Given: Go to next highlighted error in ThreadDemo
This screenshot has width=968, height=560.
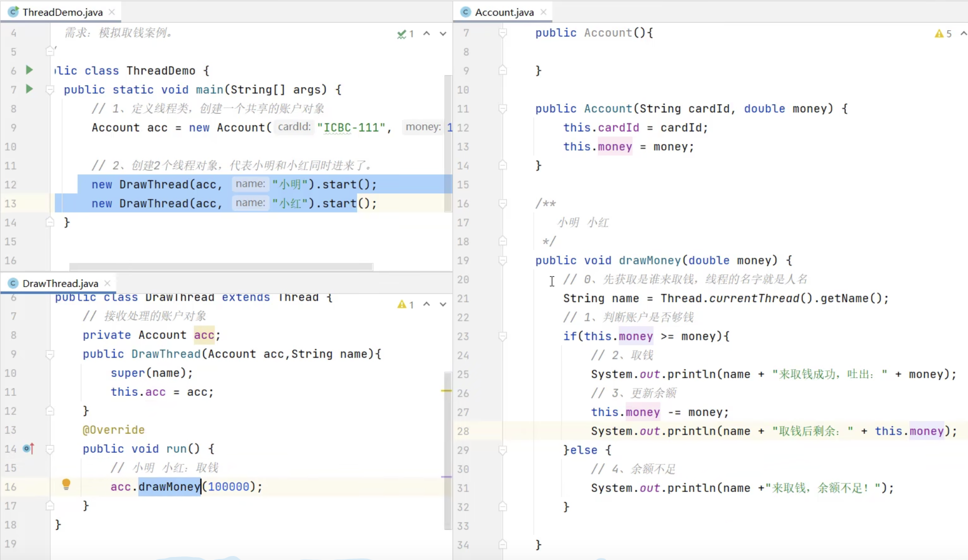Looking at the screenshot, I should [443, 34].
